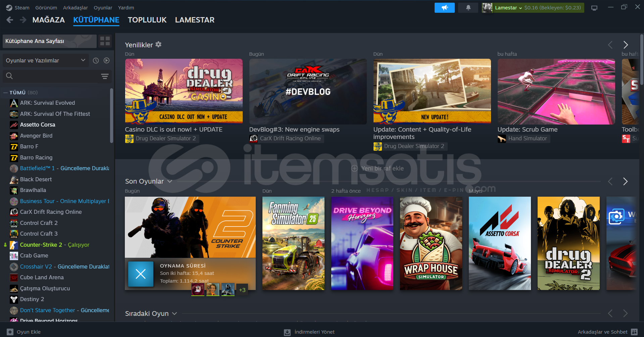
Task: Open Wrap House Simulator cover
Action: 431,243
